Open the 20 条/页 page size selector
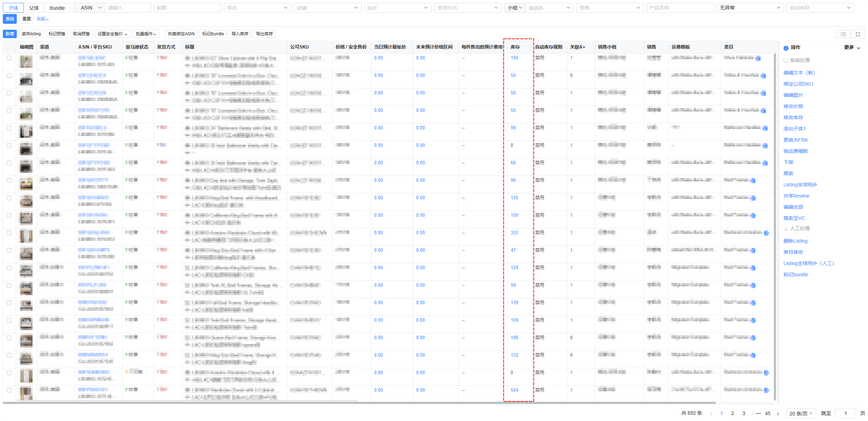 pos(801,413)
